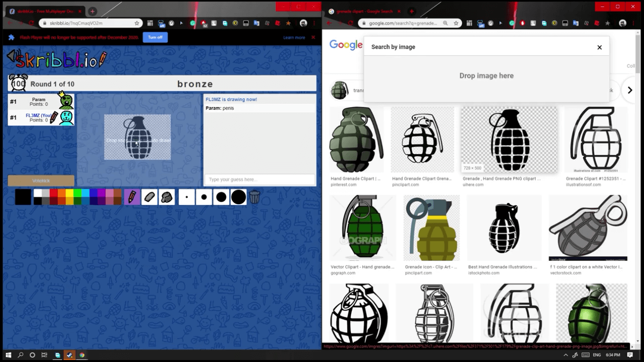Click Param's green avatar
This screenshot has height=362, width=644.
66,101
